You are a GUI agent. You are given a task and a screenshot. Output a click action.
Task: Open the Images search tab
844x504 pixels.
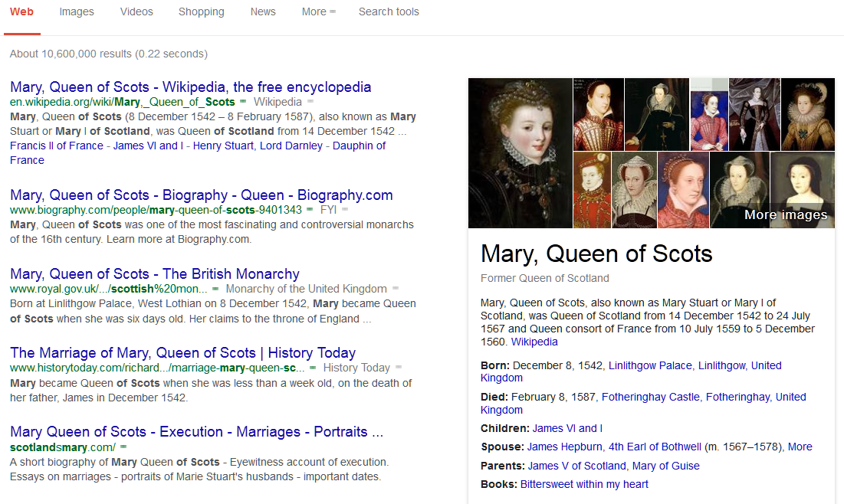coord(77,11)
